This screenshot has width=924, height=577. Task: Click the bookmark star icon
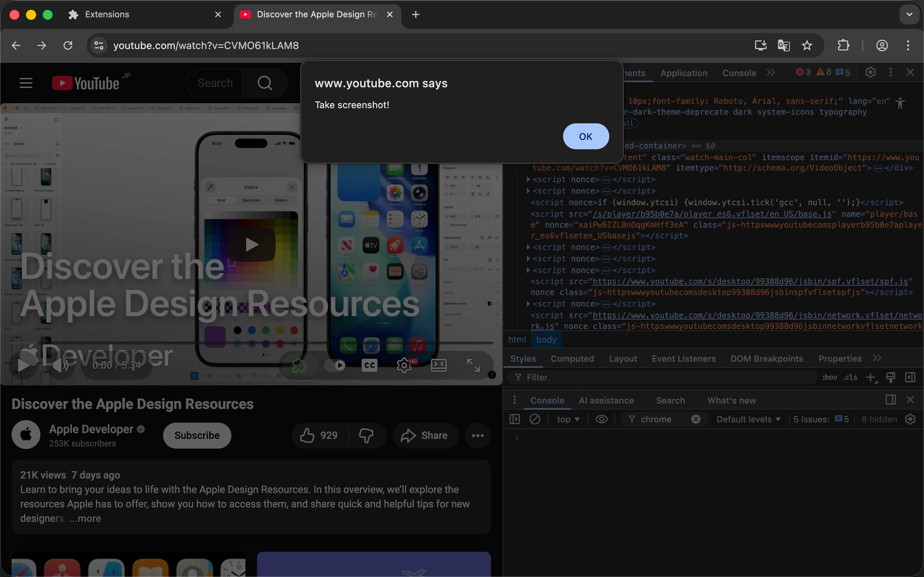(806, 45)
